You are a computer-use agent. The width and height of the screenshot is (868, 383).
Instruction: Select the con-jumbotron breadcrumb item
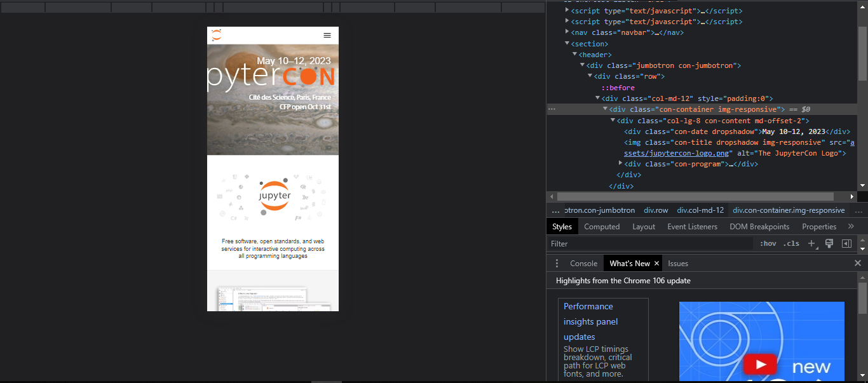tap(599, 210)
